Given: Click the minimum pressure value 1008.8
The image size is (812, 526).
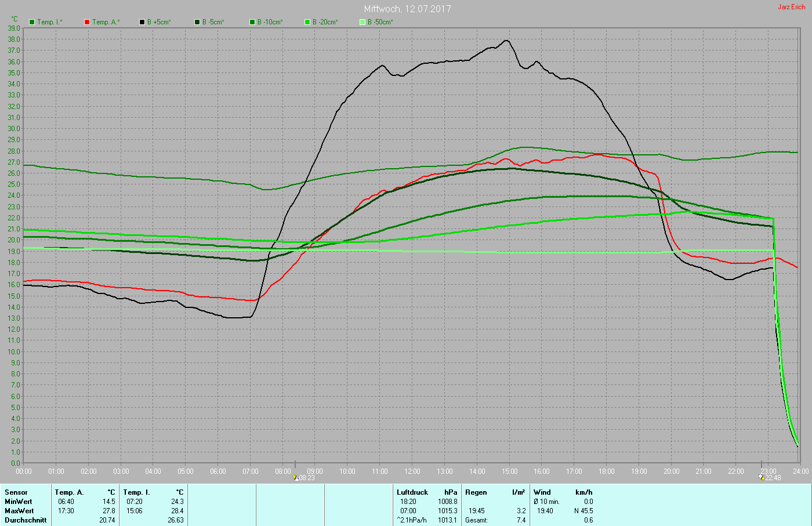Looking at the screenshot, I should (448, 502).
